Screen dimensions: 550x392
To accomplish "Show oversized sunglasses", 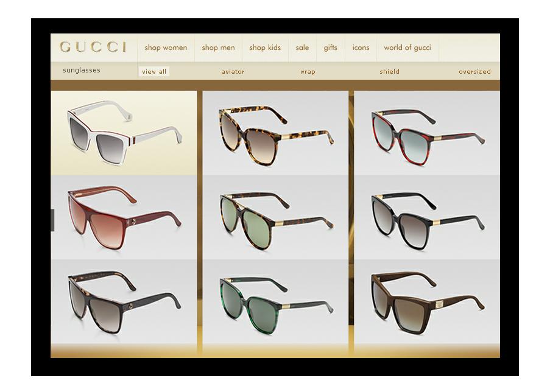I will [x=474, y=72].
